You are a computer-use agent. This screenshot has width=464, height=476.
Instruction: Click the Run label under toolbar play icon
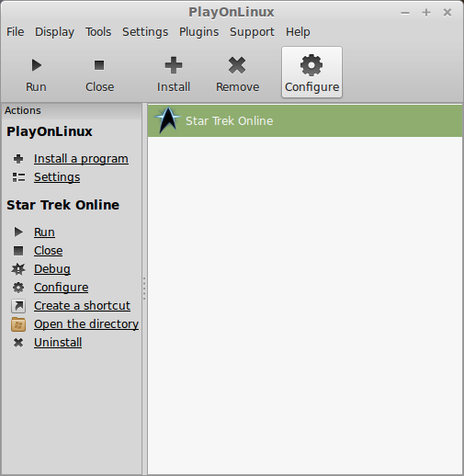click(x=36, y=87)
